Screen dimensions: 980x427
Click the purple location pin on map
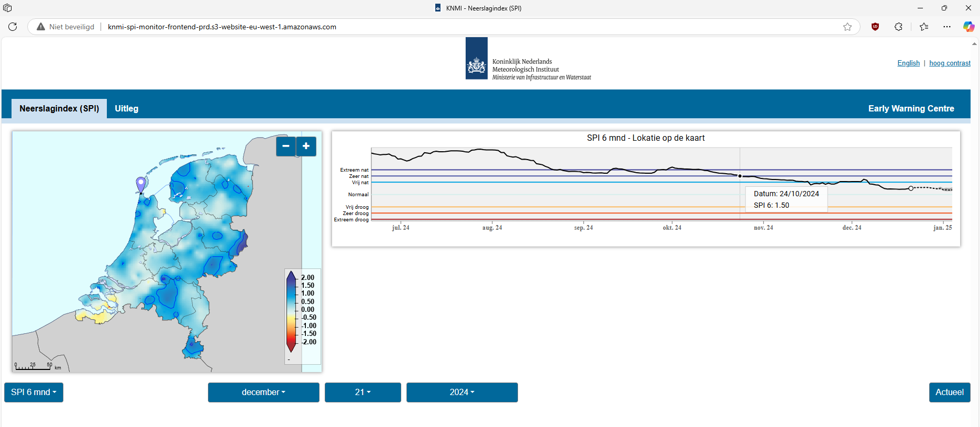[140, 184]
